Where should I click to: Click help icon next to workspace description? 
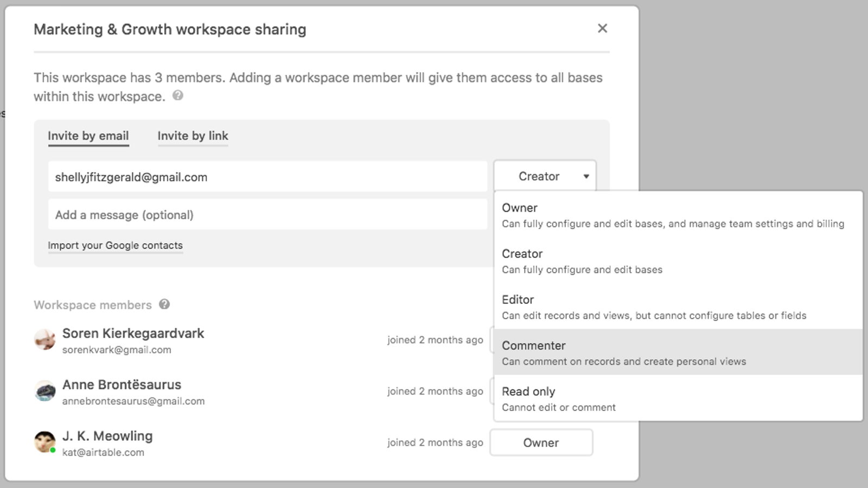tap(177, 96)
